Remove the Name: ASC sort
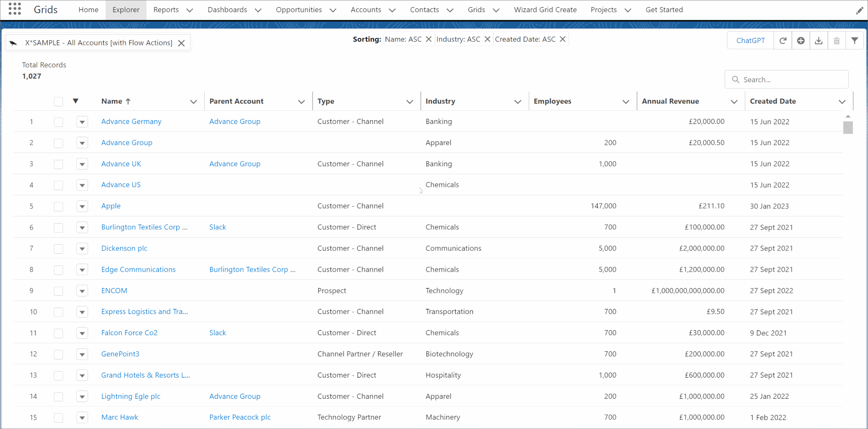 428,39
